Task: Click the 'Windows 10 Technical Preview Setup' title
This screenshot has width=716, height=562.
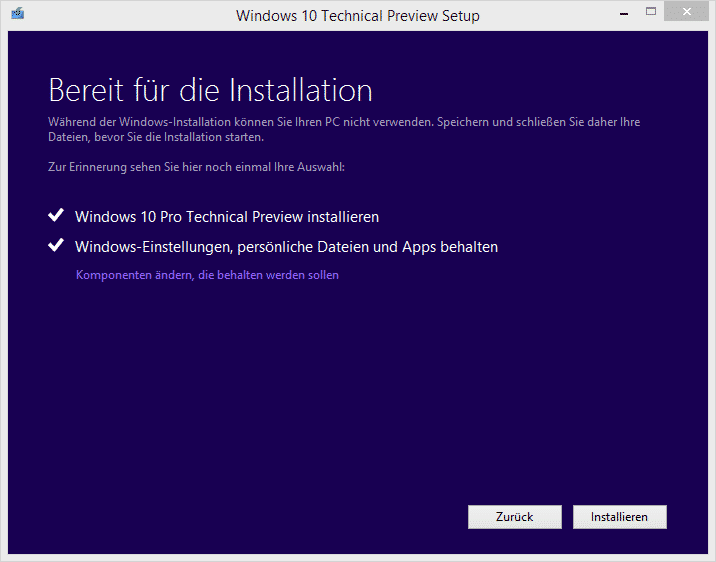Action: point(358,16)
